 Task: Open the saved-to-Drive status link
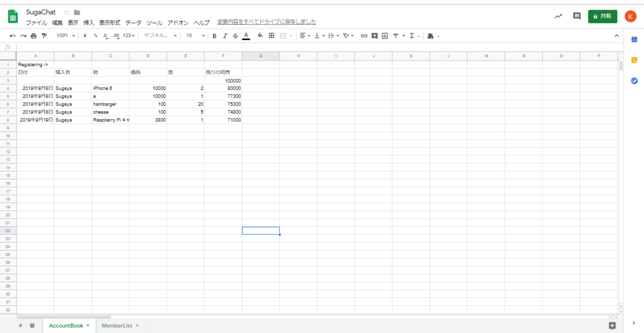267,23
